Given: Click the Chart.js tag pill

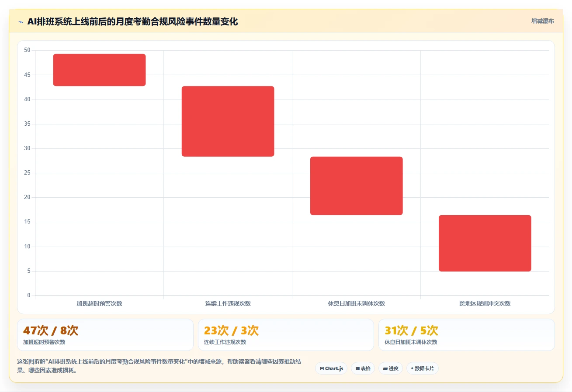Looking at the screenshot, I should (331, 368).
